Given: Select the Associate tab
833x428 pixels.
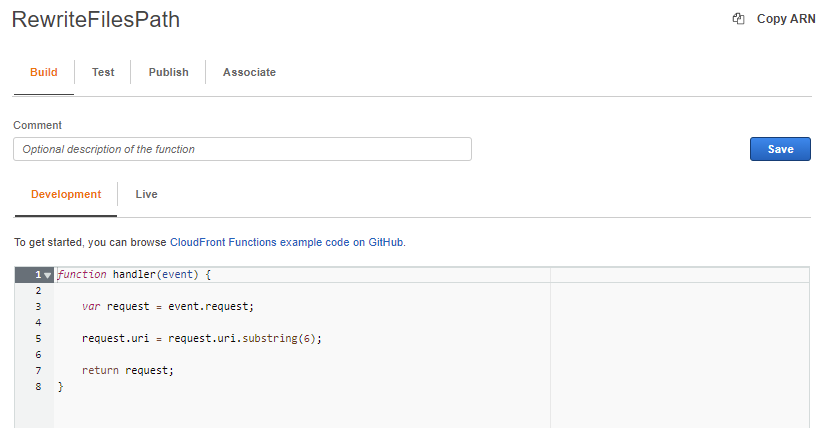Looking at the screenshot, I should tap(249, 72).
